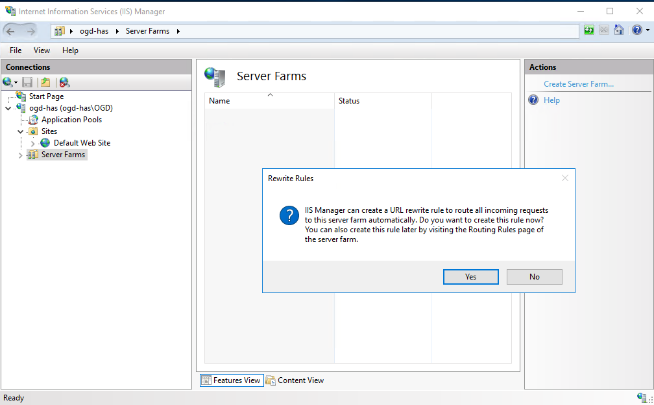This screenshot has height=405, width=654.
Task: Select Default Web Site node
Action: click(82, 143)
